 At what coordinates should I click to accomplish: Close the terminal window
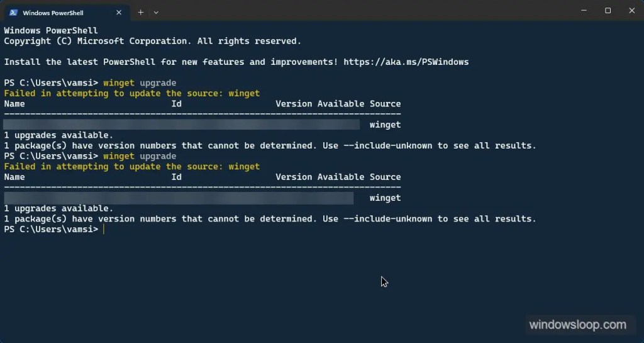pos(631,11)
